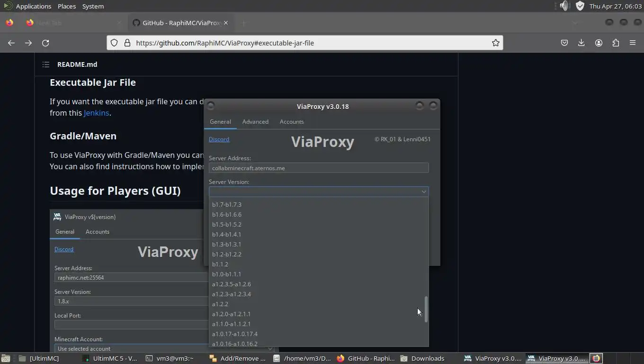Image resolution: width=644 pixels, height=364 pixels.
Task: Show site security padlock info
Action: coord(127,43)
